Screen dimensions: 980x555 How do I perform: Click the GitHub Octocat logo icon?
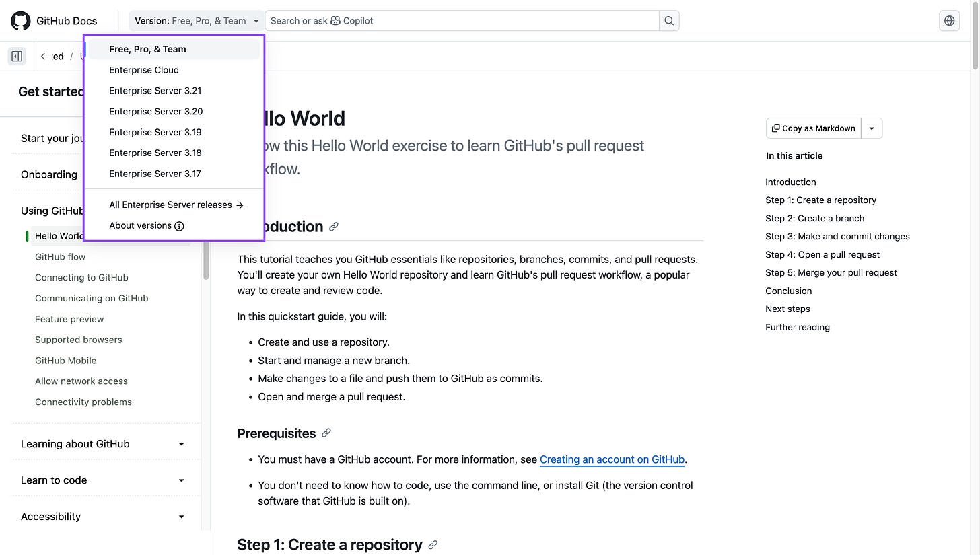[21, 21]
